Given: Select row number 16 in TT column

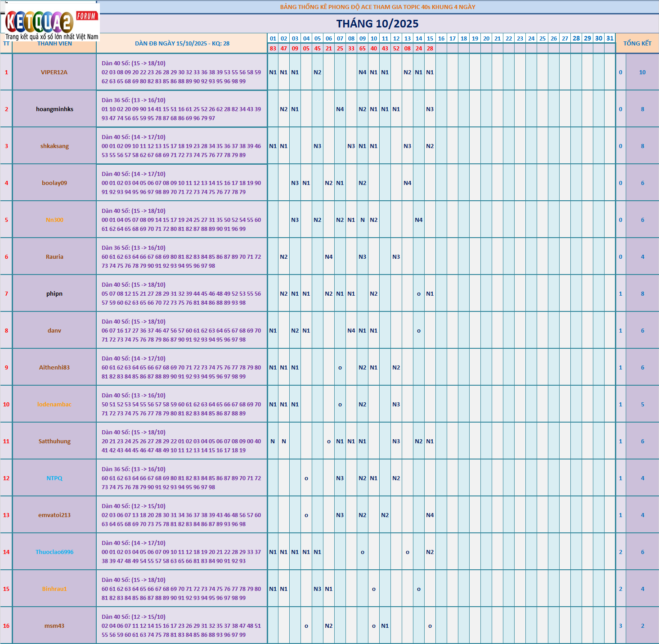Looking at the screenshot, I should 6,626.
